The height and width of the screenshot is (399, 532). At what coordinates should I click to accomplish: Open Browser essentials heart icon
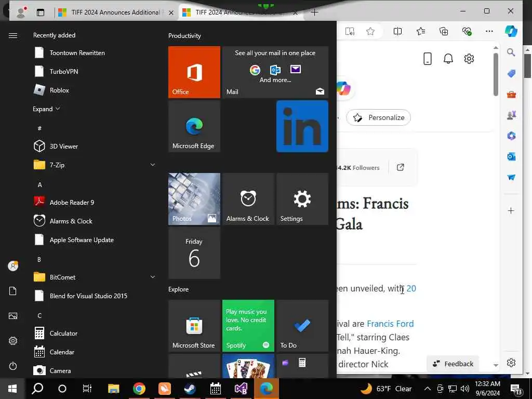(467, 31)
